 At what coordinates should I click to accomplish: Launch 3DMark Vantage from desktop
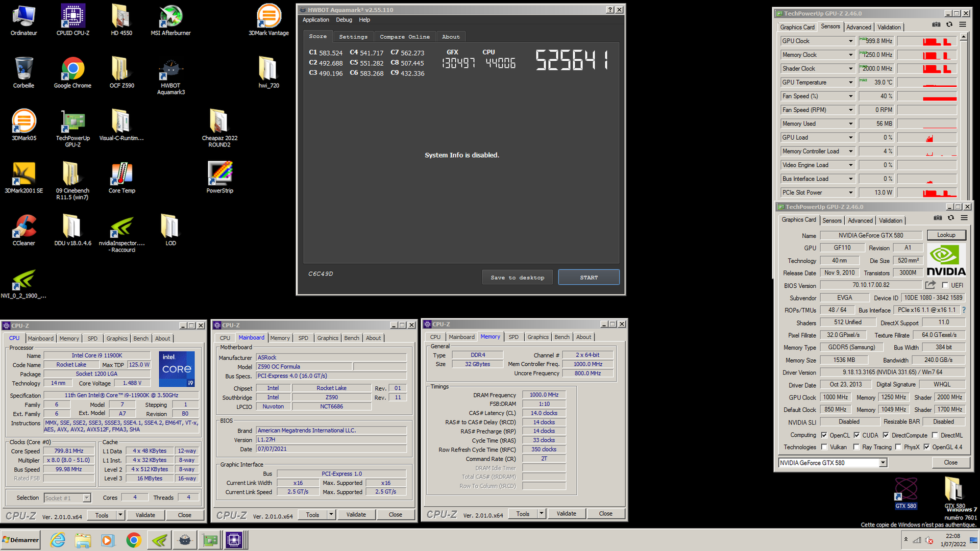point(268,19)
